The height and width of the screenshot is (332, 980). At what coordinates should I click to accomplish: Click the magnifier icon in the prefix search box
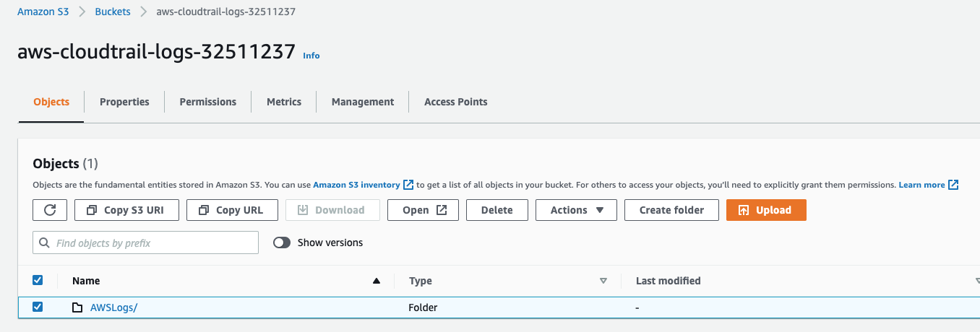tap(45, 243)
